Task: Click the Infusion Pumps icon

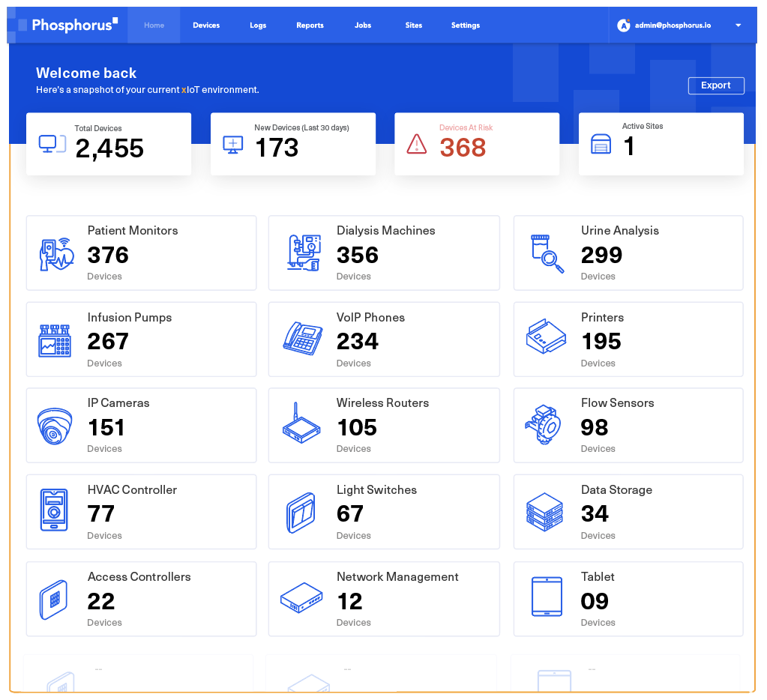Action: 55,340
